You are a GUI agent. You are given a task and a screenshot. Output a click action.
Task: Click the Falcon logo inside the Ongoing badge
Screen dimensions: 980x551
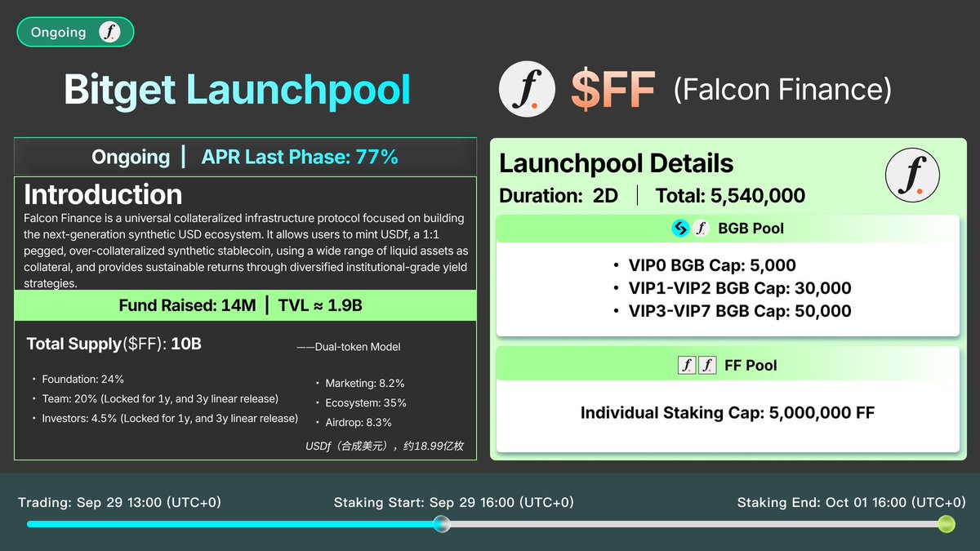pos(109,33)
